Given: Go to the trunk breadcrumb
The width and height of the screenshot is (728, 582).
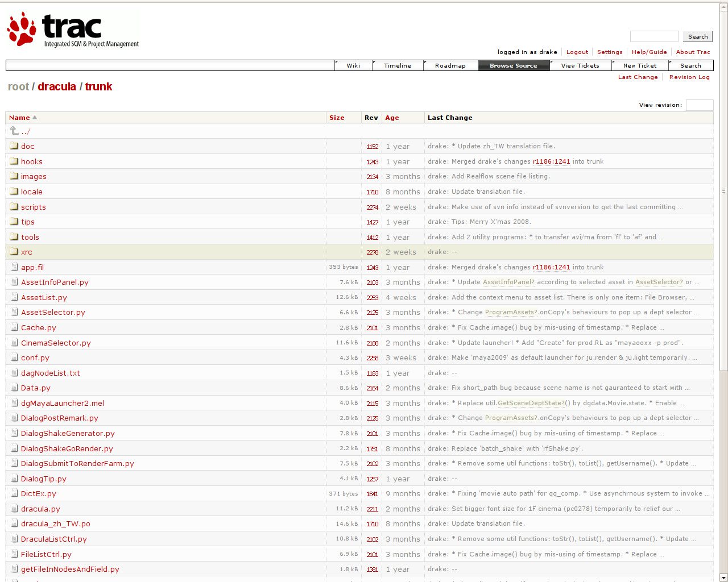Looking at the screenshot, I should pyautogui.click(x=98, y=86).
